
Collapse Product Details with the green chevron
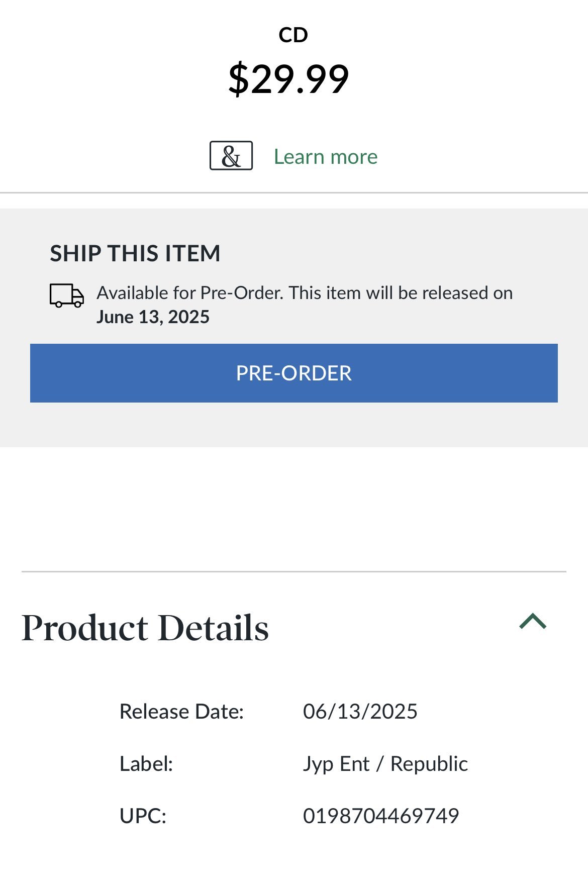click(x=533, y=622)
